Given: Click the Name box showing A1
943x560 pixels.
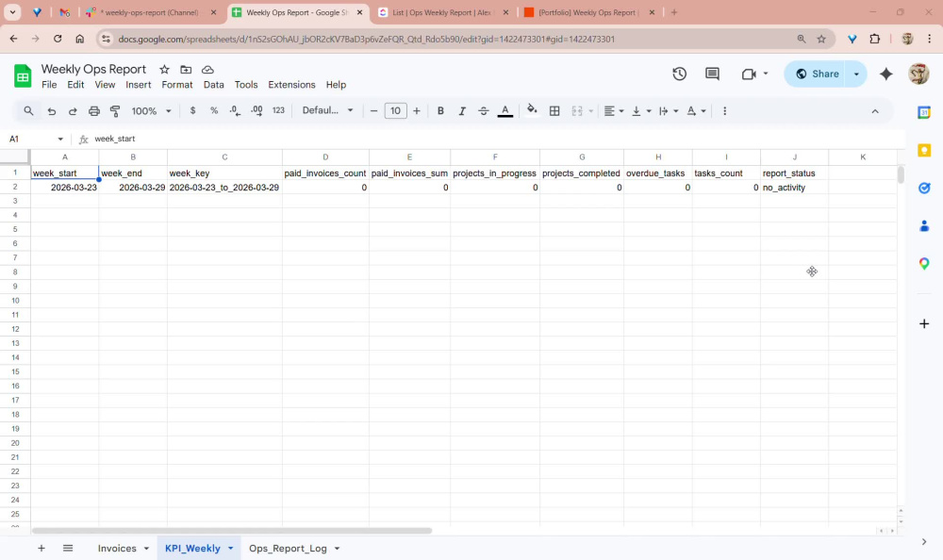Looking at the screenshot, I should tap(36, 139).
